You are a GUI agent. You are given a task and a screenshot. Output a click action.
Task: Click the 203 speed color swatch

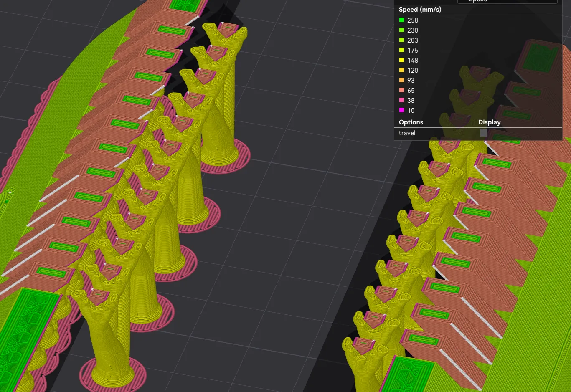(401, 40)
